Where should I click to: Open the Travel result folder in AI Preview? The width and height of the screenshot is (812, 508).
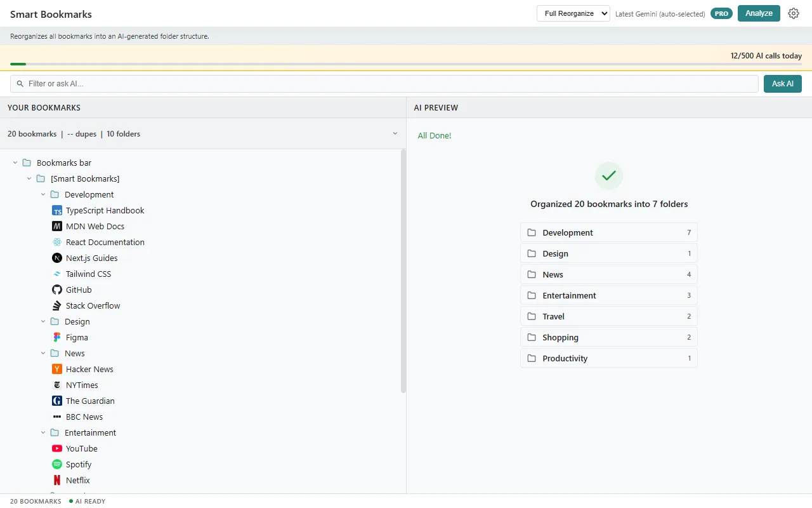click(609, 316)
